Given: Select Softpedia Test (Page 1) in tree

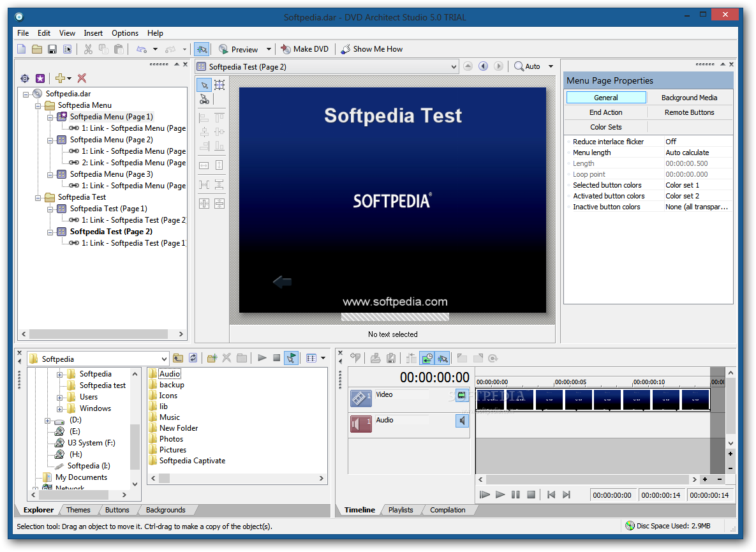Looking at the screenshot, I should [x=108, y=209].
